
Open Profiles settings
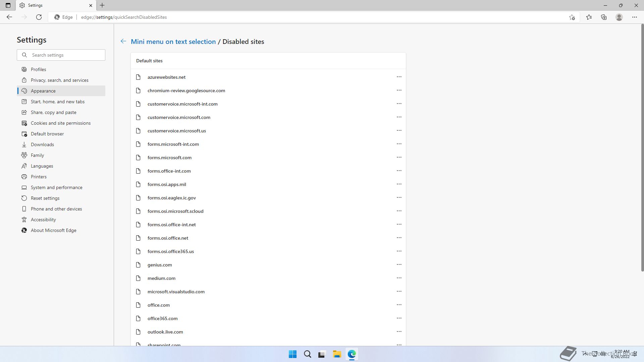pyautogui.click(x=61, y=69)
